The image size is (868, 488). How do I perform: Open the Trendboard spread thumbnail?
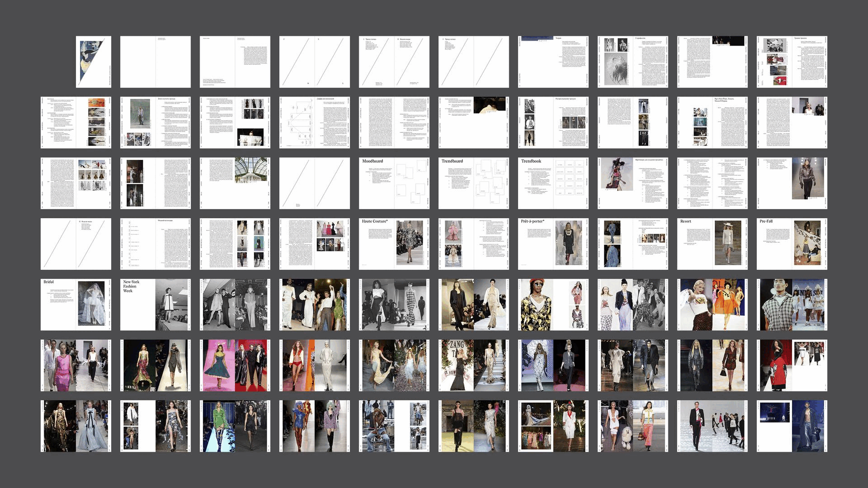click(473, 183)
